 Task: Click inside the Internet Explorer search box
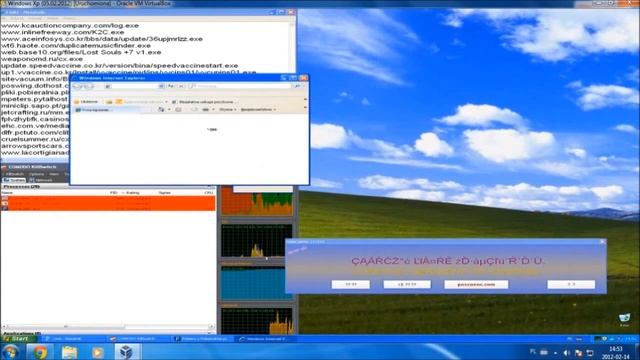click(x=242, y=86)
